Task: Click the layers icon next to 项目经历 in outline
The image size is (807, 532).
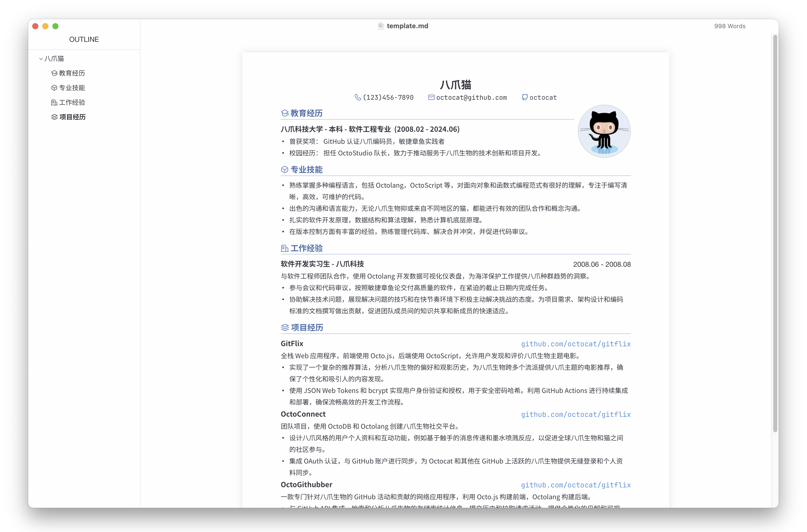Action: [x=54, y=117]
